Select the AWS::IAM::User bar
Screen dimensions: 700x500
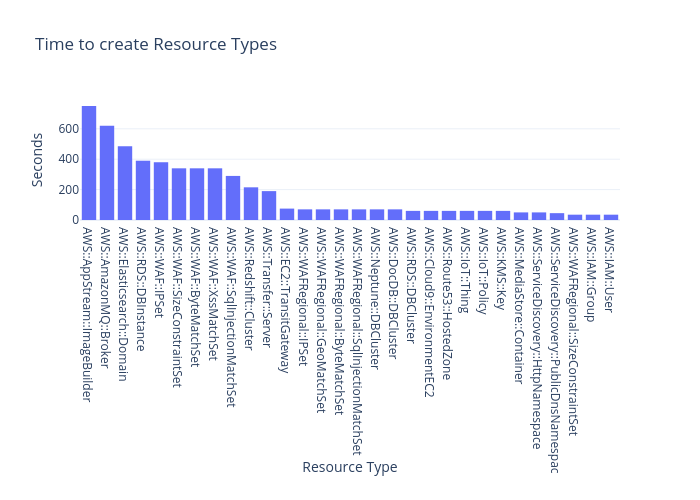(x=611, y=217)
